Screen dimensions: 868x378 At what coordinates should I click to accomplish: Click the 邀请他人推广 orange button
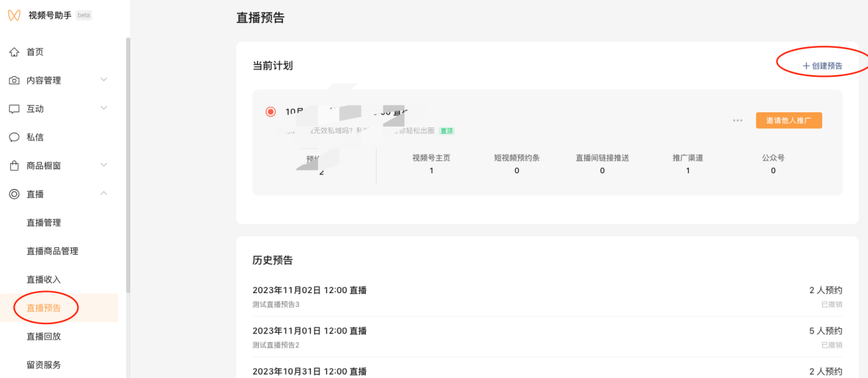789,121
